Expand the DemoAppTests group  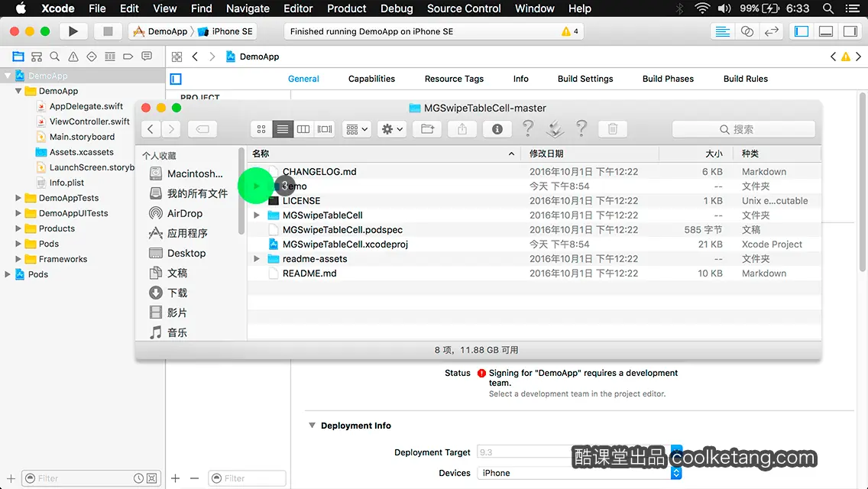pyautogui.click(x=18, y=198)
